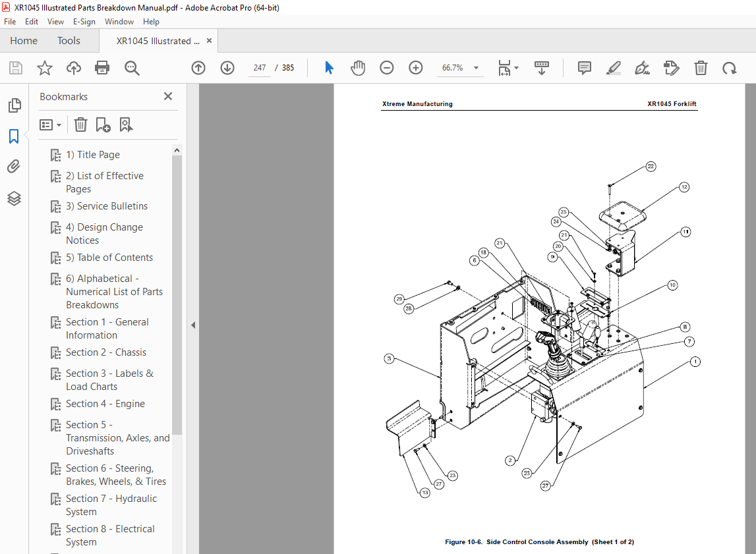
Task: Click the scrolling mode keyboard icon
Action: [x=541, y=68]
